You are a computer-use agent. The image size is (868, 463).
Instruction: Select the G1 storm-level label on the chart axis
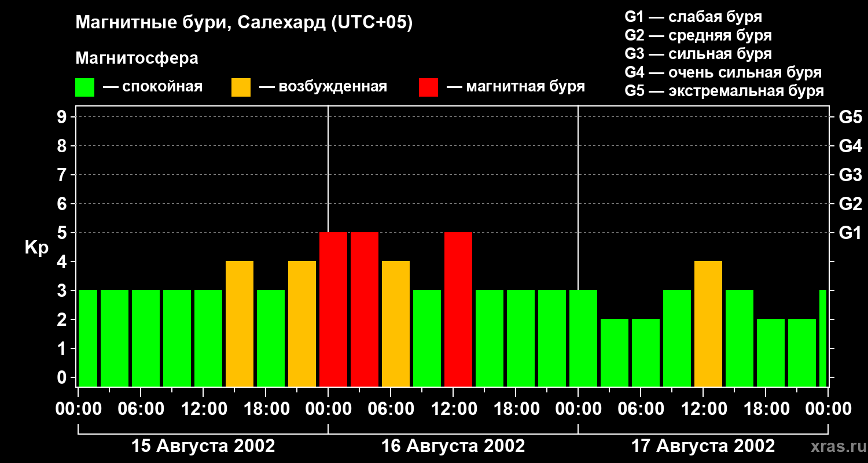tap(851, 233)
